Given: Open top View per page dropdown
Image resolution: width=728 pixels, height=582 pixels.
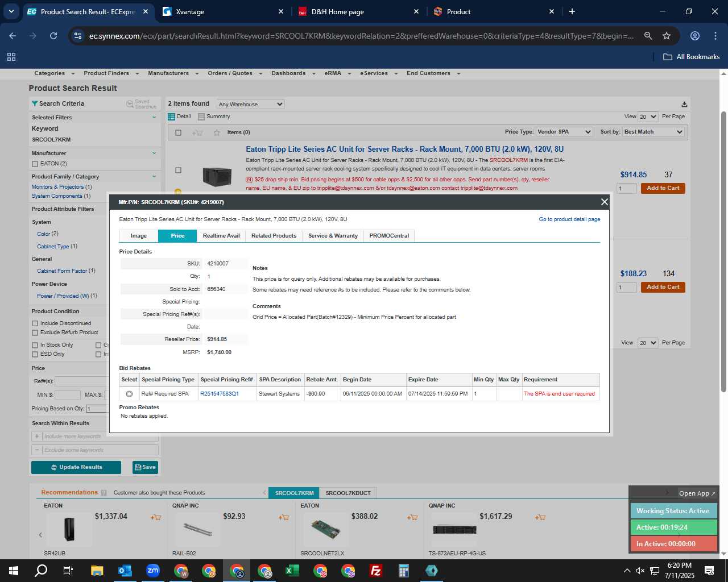Looking at the screenshot, I should pyautogui.click(x=648, y=117).
